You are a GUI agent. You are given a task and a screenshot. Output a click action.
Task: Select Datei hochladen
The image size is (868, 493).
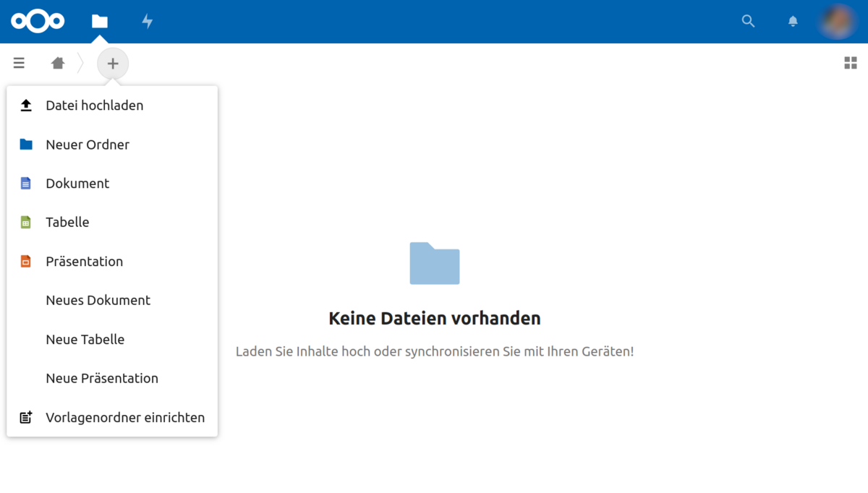[94, 106]
